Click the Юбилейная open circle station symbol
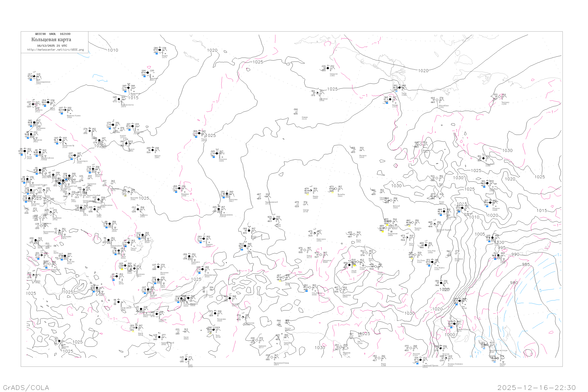 437,100
